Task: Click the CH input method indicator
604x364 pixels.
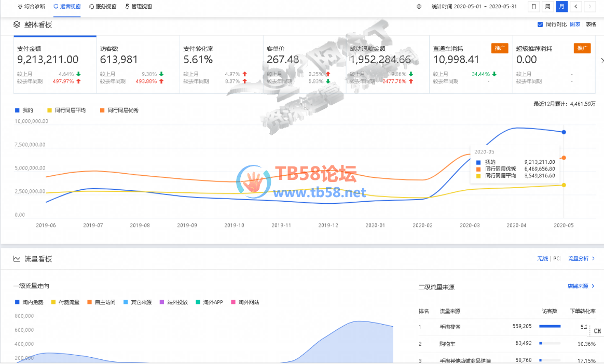Action: pos(597,331)
